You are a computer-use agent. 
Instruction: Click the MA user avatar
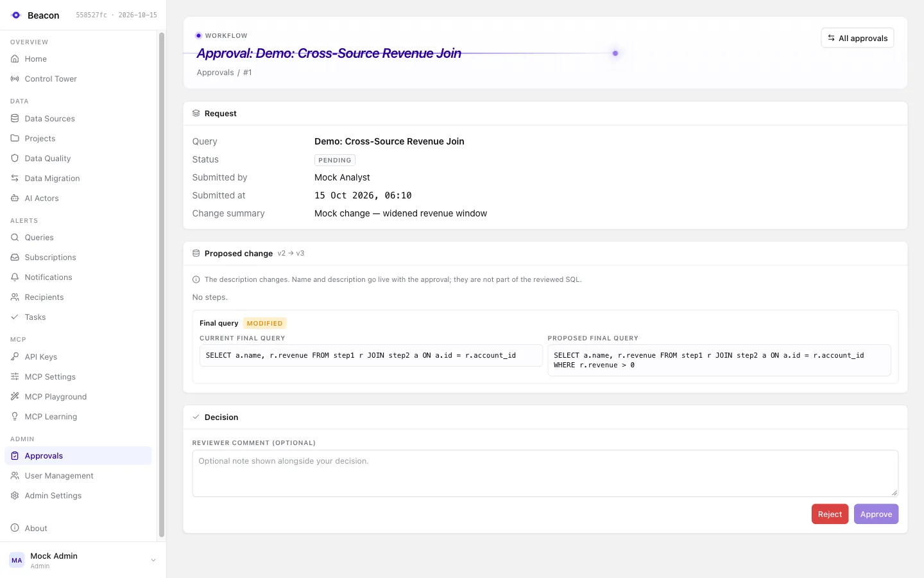click(x=17, y=560)
